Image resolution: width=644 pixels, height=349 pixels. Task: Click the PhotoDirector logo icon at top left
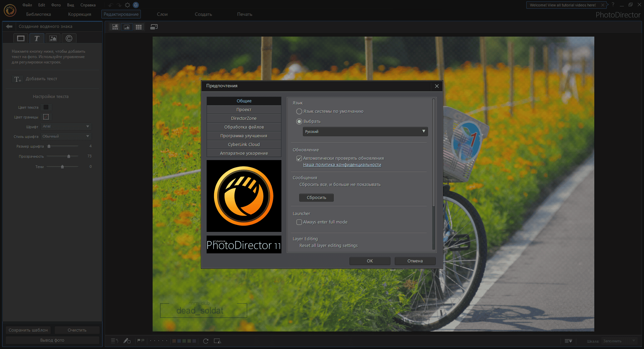tap(10, 10)
